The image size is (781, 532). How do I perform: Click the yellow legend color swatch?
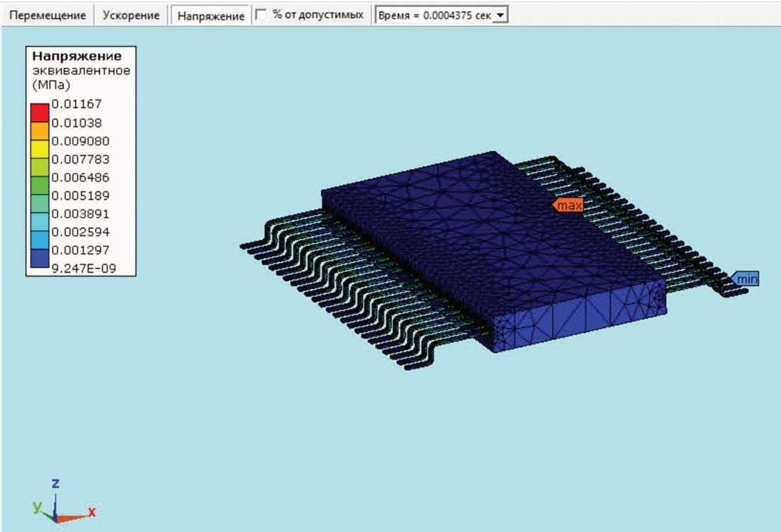[40, 149]
